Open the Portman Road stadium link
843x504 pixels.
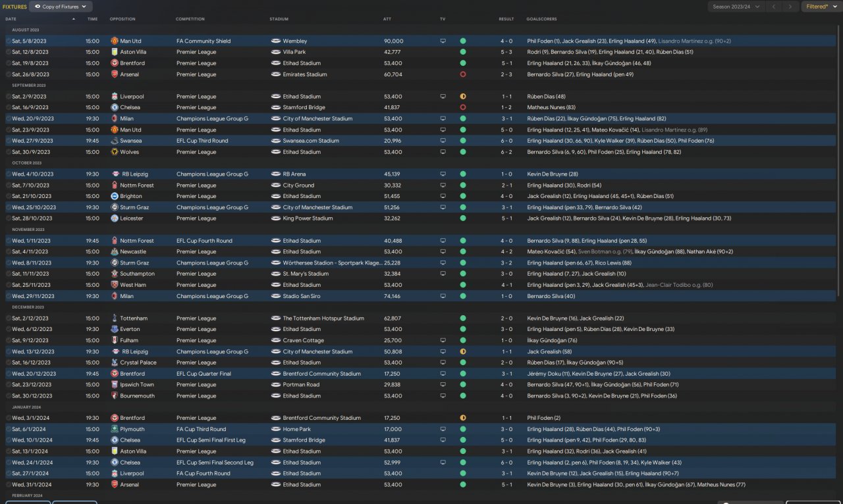coord(302,385)
